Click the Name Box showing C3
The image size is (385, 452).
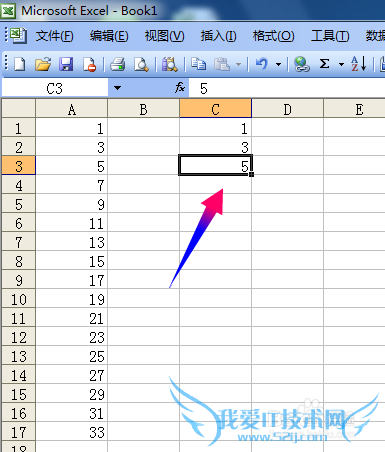click(x=55, y=88)
